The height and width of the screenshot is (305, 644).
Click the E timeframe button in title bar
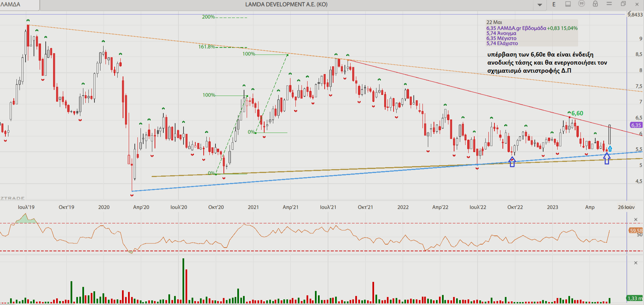click(x=554, y=4)
